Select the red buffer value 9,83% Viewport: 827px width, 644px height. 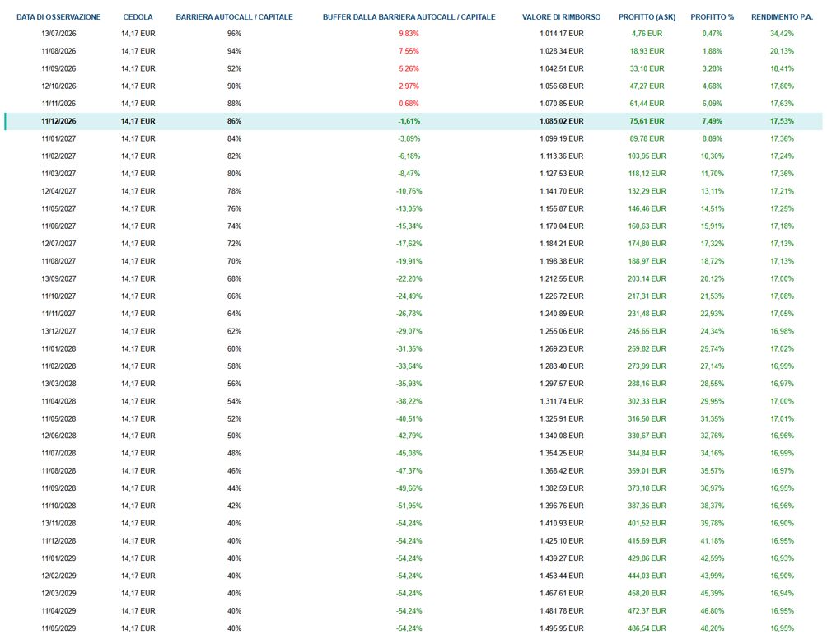pyautogui.click(x=409, y=34)
